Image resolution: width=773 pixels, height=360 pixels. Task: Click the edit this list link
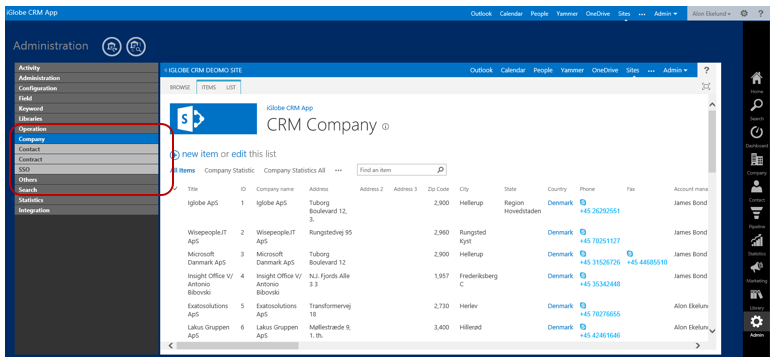pyautogui.click(x=239, y=154)
